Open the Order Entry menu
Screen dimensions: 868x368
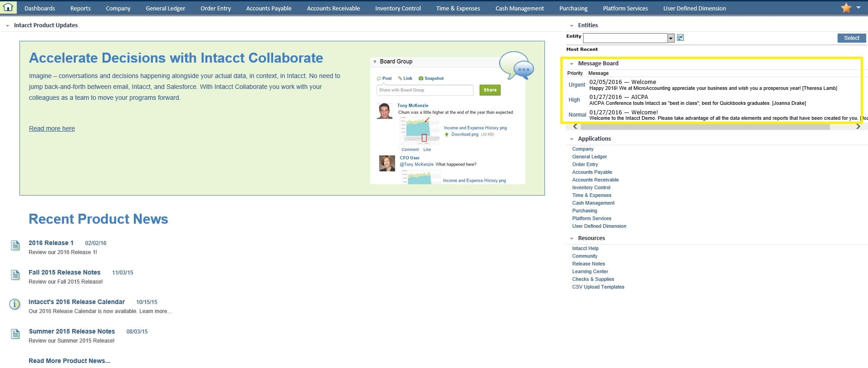pyautogui.click(x=216, y=8)
